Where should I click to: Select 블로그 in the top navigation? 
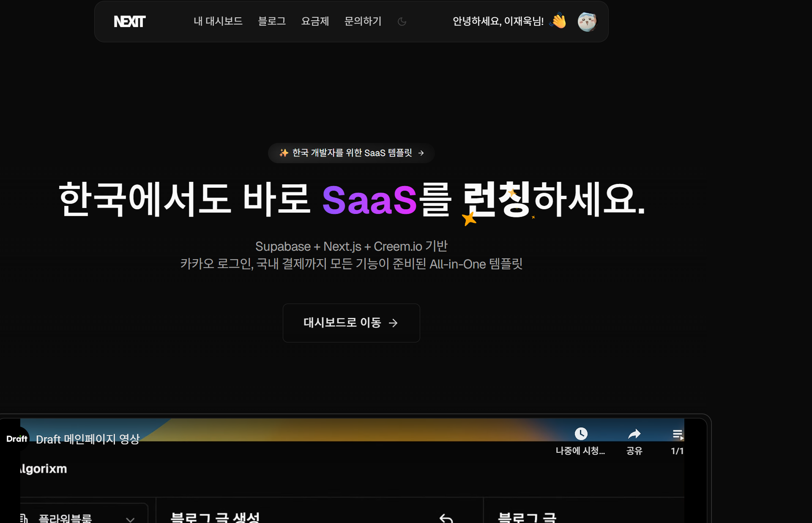(272, 21)
